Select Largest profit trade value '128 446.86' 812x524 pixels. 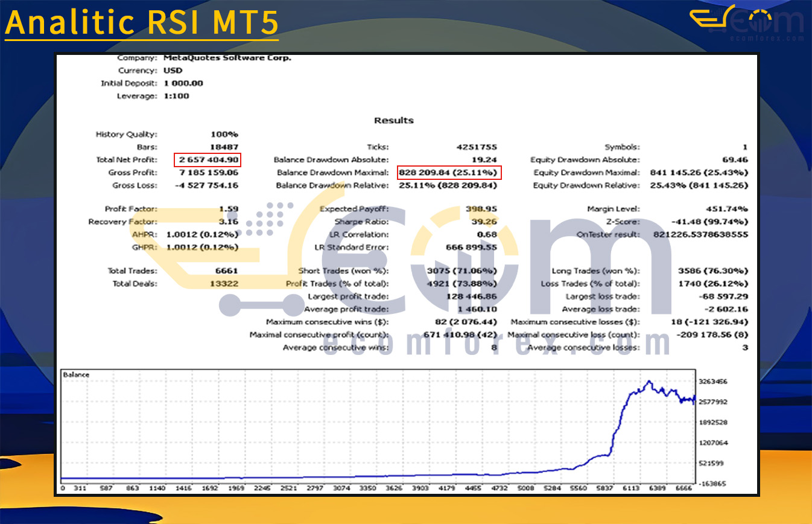[x=472, y=296]
